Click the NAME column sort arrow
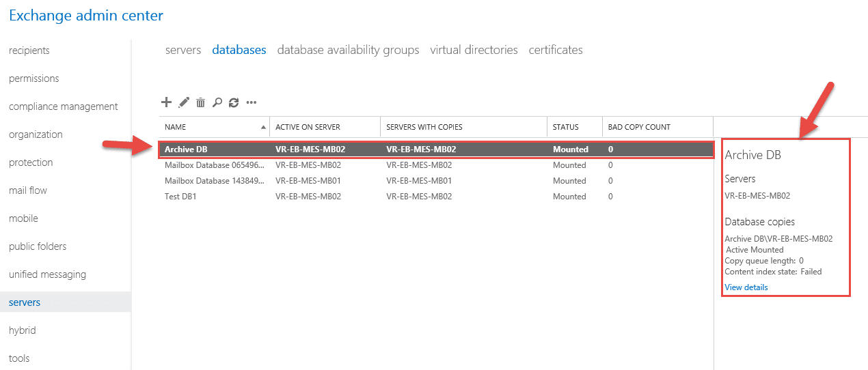The width and height of the screenshot is (868, 370). click(x=264, y=127)
